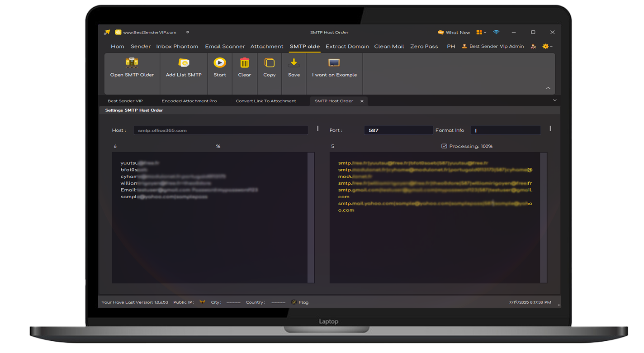Click the Flag icon in status bar
The image size is (644, 353).
point(294,302)
